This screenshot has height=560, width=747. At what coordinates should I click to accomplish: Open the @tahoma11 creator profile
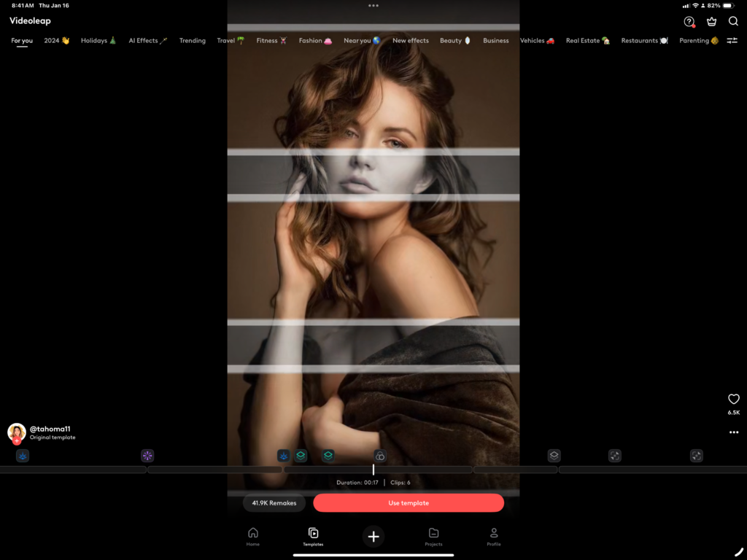(x=50, y=429)
